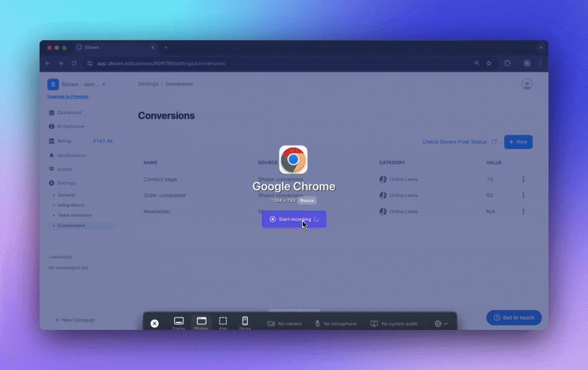588x370 pixels.
Task: Click the Start recording button
Action: pyautogui.click(x=294, y=219)
